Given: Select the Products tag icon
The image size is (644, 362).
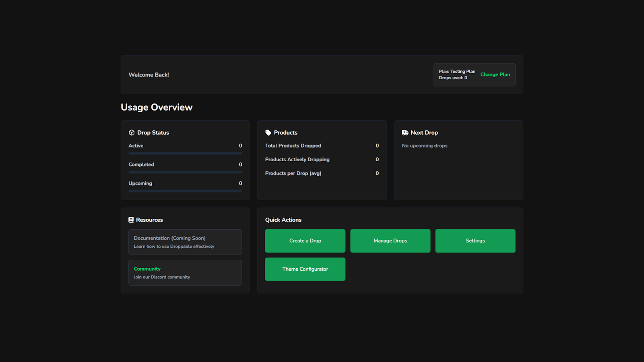Looking at the screenshot, I should pos(268,132).
